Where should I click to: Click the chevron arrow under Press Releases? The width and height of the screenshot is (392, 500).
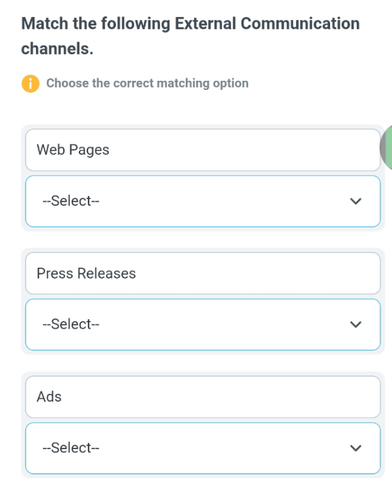point(356,324)
